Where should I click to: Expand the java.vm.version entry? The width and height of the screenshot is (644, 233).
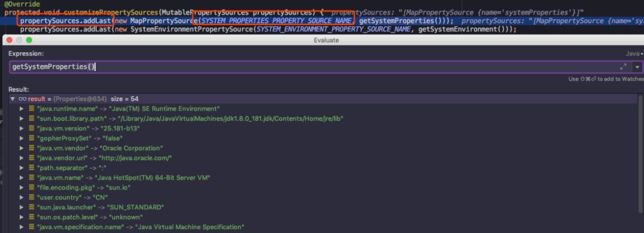[21, 128]
